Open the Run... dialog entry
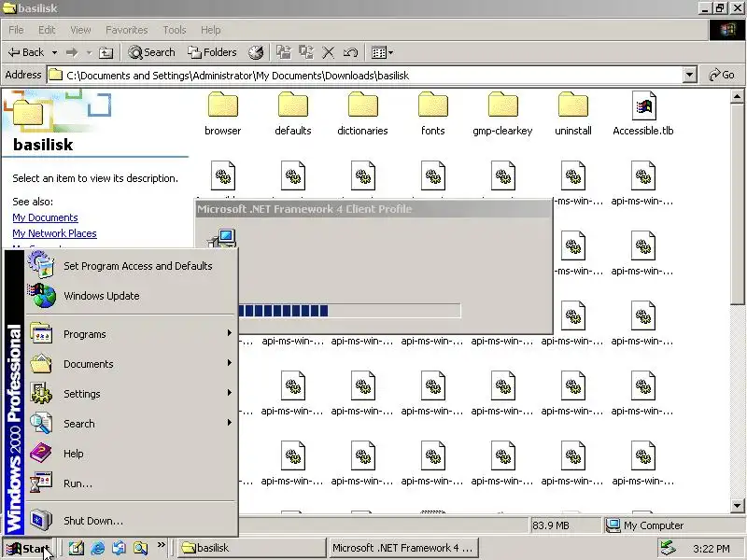Image resolution: width=747 pixels, height=560 pixels. coord(132,483)
